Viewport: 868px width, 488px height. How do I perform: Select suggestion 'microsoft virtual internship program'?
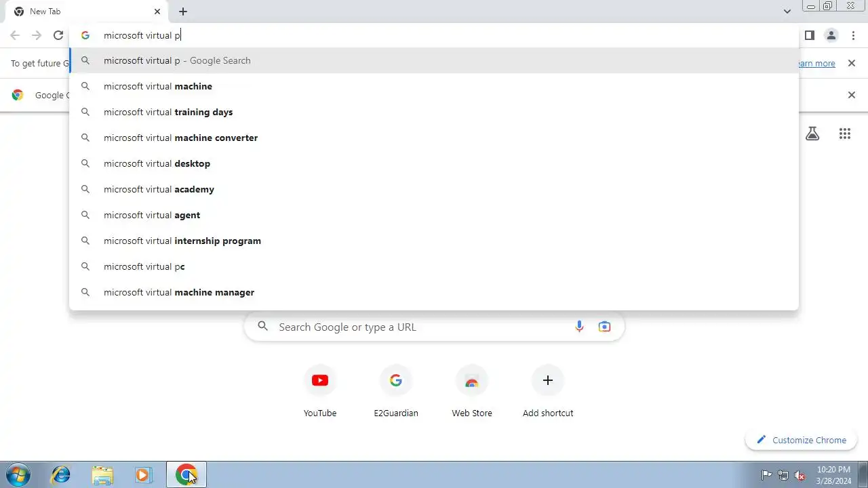434,241
